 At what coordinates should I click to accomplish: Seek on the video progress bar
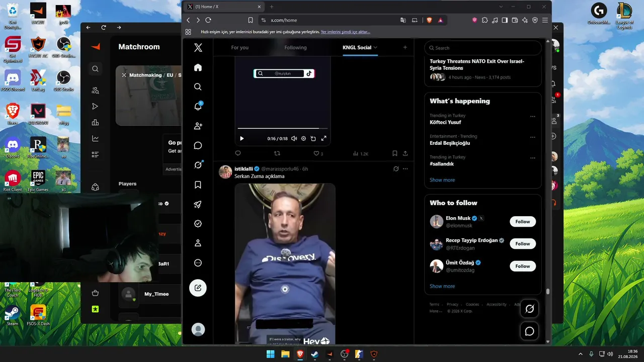(x=283, y=129)
